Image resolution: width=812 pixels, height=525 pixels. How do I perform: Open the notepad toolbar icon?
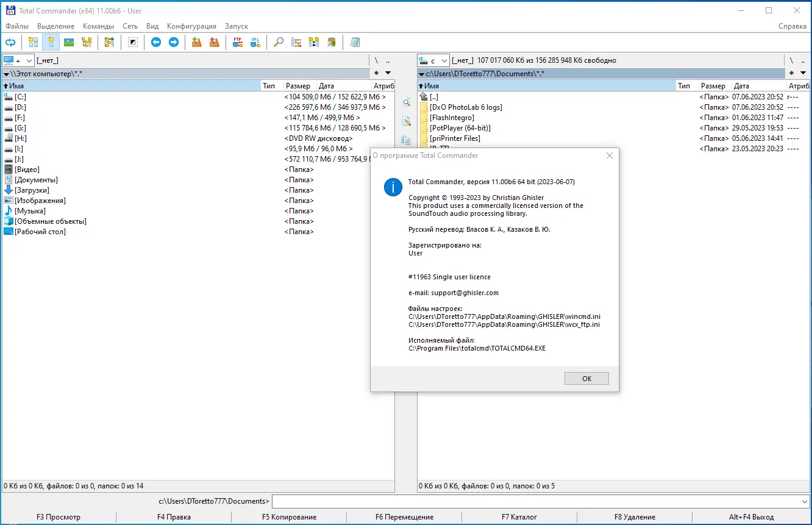click(355, 42)
